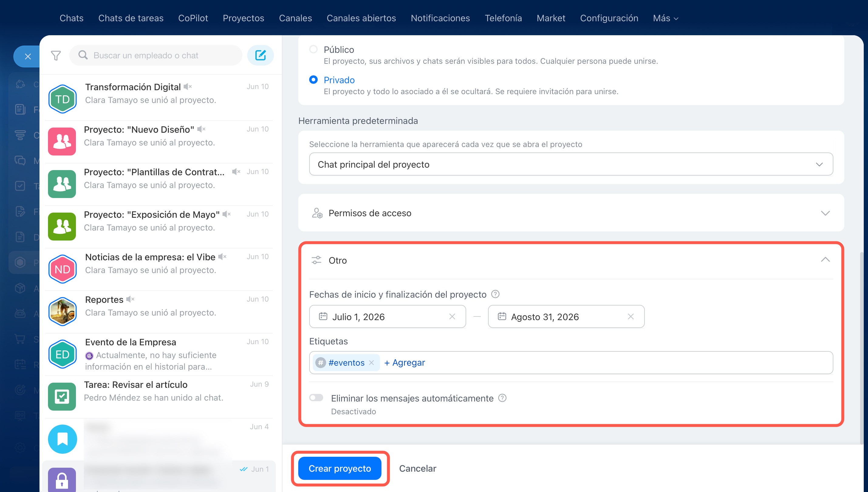The width and height of the screenshot is (868, 492).
Task: Clear the Julio 1, 2026 start date
Action: tap(452, 317)
